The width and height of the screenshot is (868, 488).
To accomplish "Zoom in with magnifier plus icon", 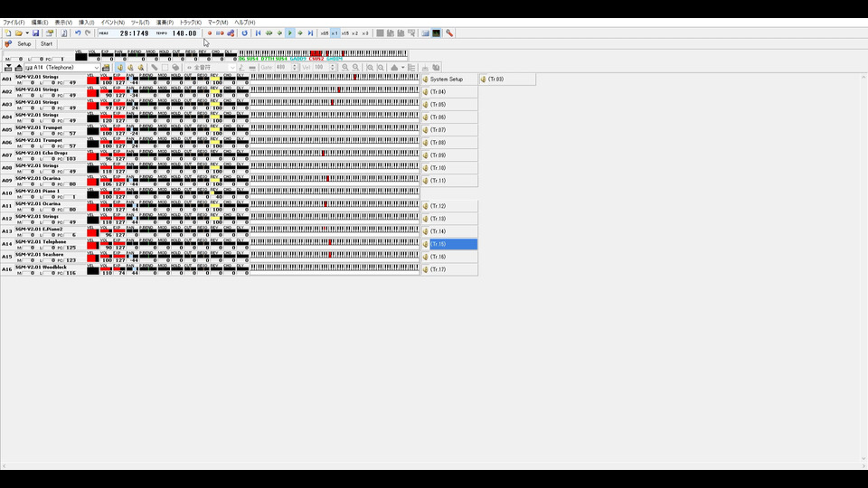I will 344,68.
